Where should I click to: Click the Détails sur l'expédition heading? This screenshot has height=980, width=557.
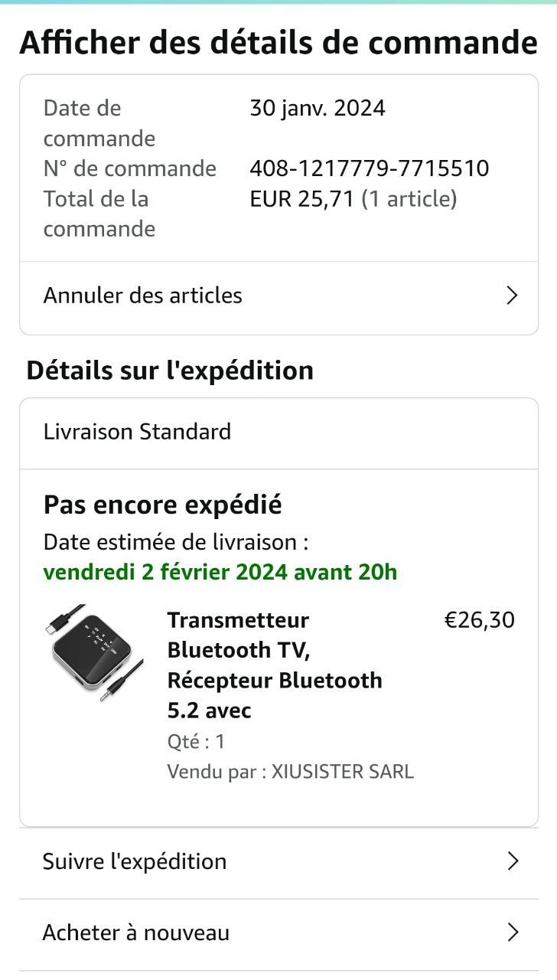tap(170, 371)
